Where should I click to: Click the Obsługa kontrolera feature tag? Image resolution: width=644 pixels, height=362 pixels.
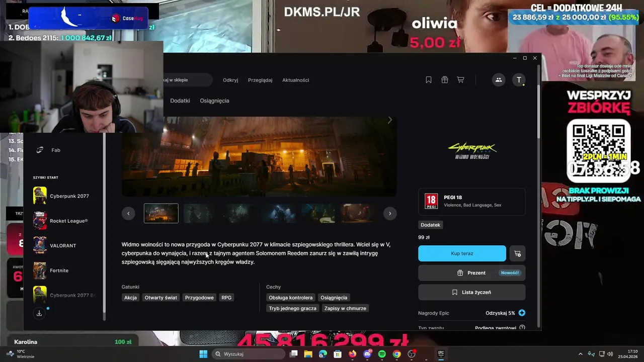point(291,298)
